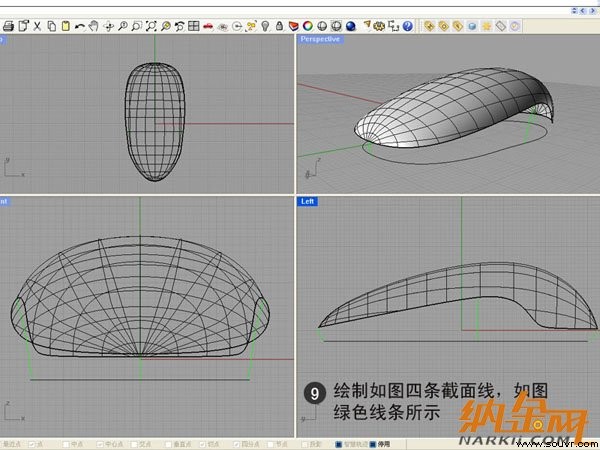
Task: Click the round dial icon at the toolbar end
Action: pyautogui.click(x=515, y=26)
